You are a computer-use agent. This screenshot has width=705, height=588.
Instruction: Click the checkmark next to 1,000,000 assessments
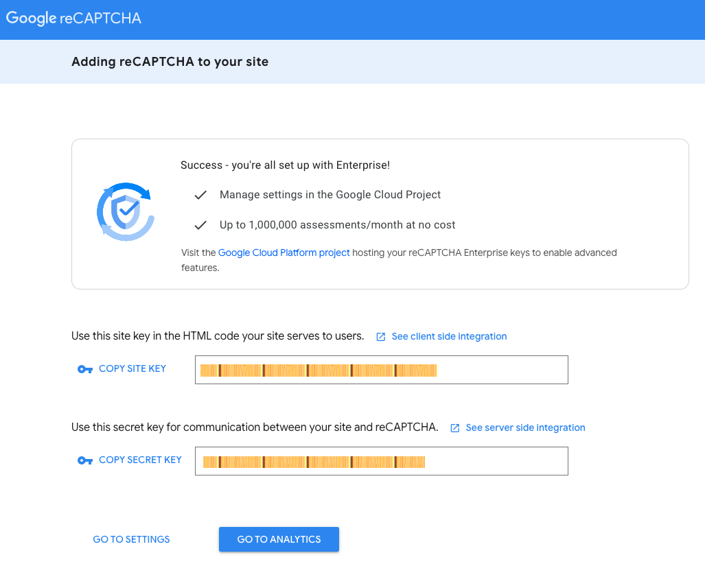point(200,225)
